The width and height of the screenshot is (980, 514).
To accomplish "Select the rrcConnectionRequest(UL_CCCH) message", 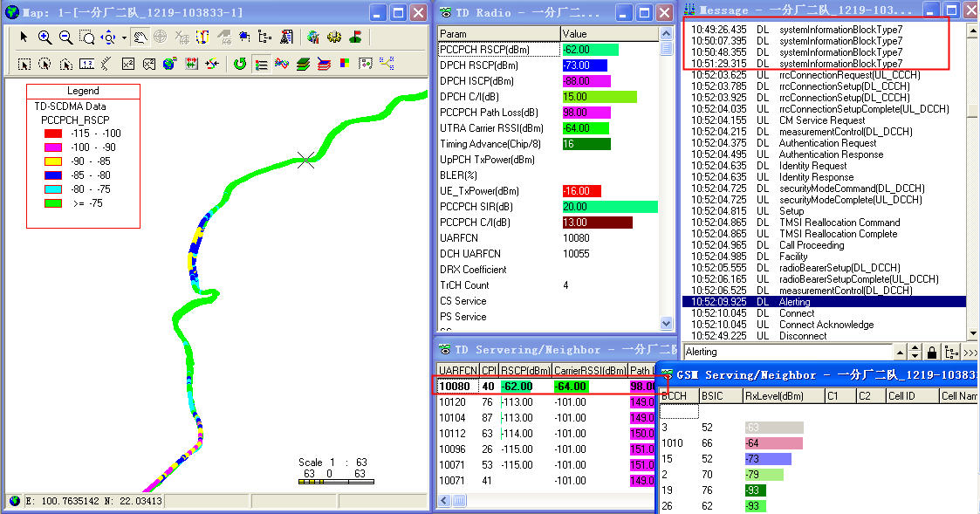I will 825,75.
